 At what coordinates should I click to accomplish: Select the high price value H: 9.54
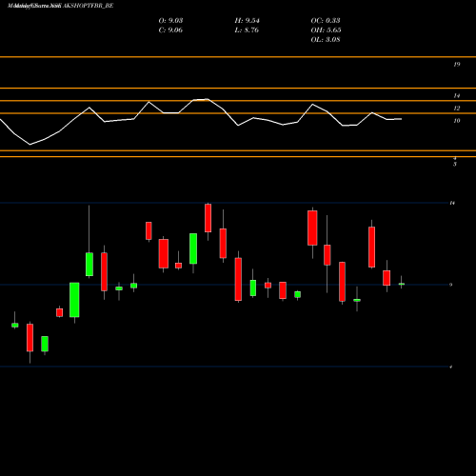(247, 21)
